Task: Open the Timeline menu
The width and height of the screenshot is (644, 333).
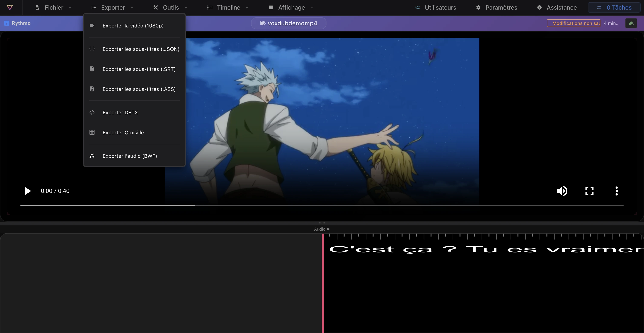Action: click(x=228, y=7)
